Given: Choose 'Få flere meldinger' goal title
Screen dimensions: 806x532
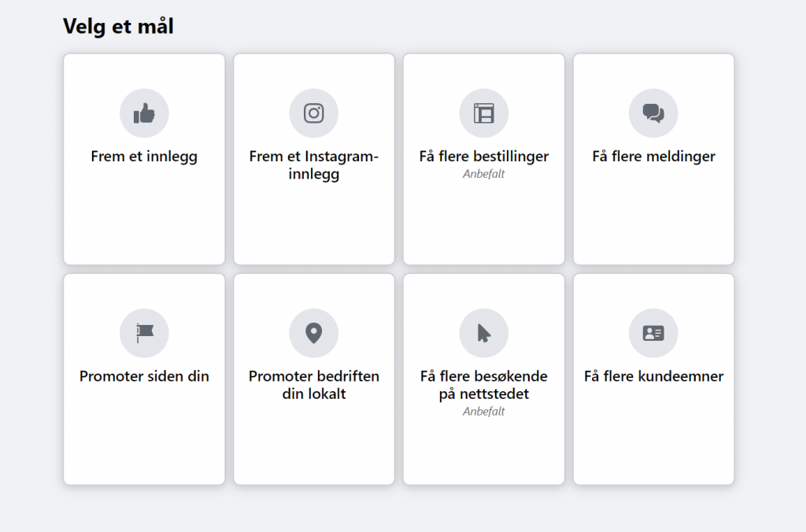Looking at the screenshot, I should pos(653,157).
